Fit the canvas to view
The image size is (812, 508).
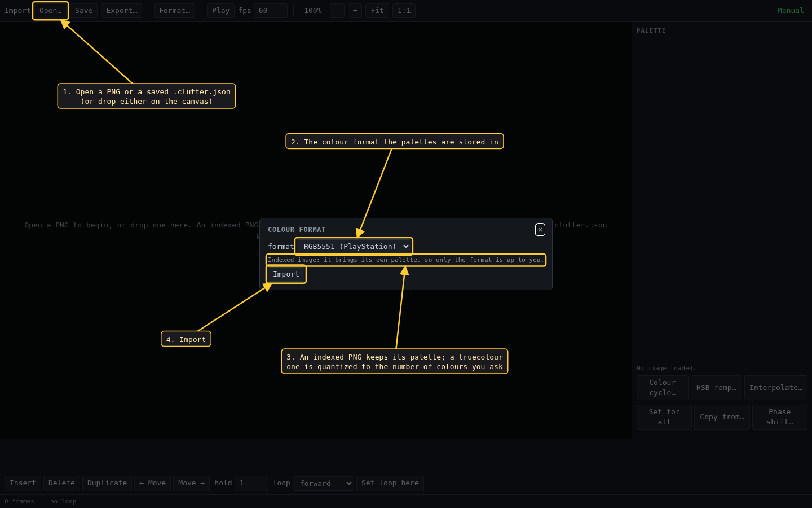(377, 11)
